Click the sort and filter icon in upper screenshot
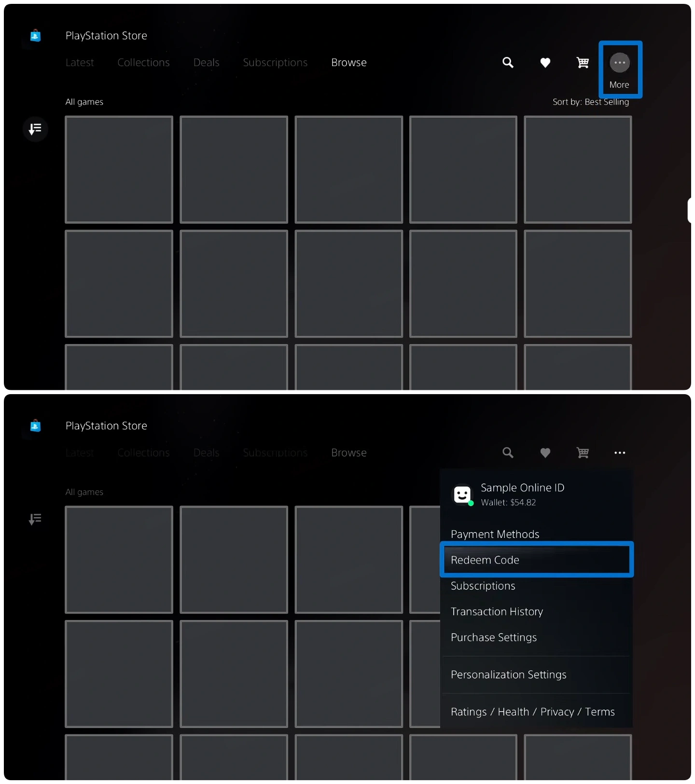The image size is (695, 784). pos(35,129)
